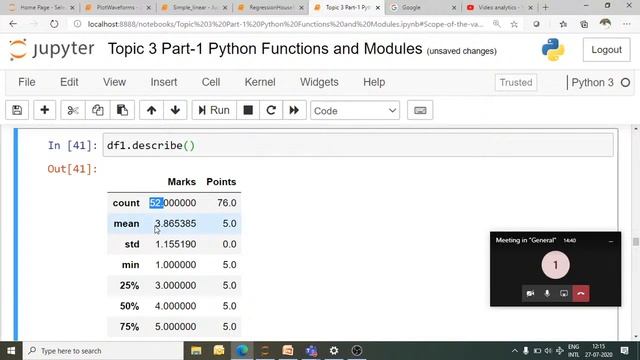This screenshot has width=640, height=360.
Task: Open the browser collections icon
Action: click(584, 24)
